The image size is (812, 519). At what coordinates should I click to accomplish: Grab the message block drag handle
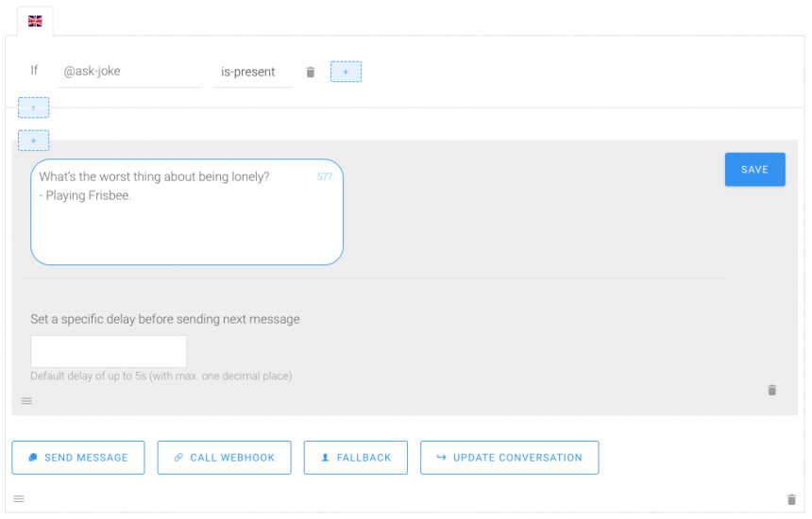click(26, 401)
